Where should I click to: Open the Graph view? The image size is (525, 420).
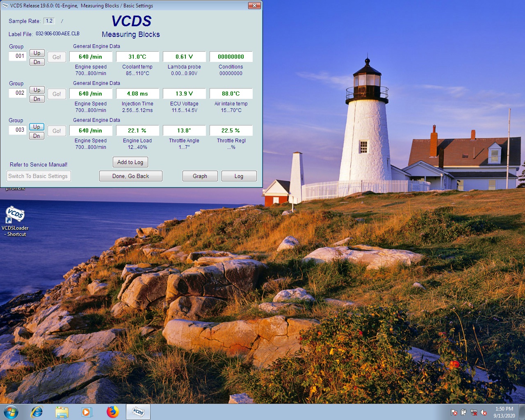[200, 176]
